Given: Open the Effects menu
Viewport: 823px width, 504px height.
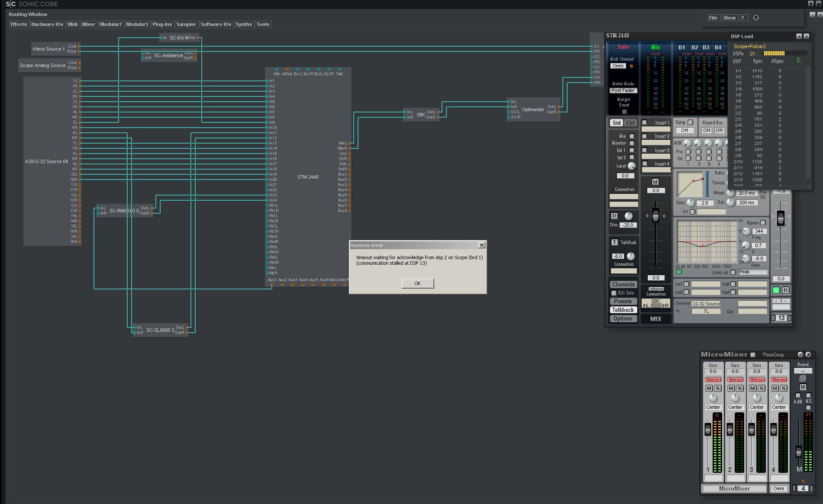Looking at the screenshot, I should coord(19,24).
